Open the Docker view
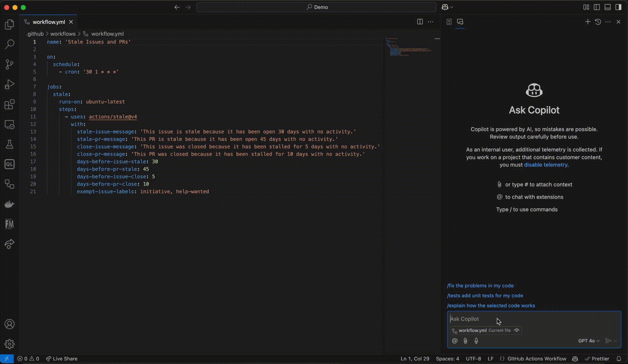This screenshot has height=364, width=628. tap(9, 204)
